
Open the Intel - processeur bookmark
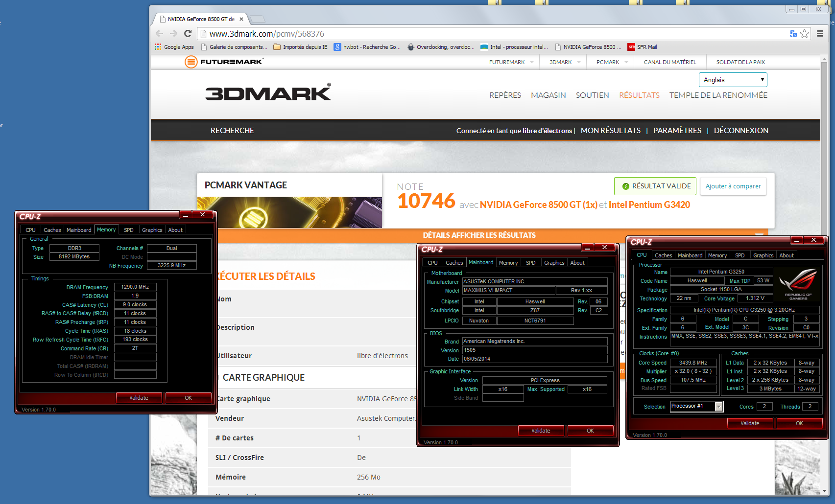pos(515,47)
